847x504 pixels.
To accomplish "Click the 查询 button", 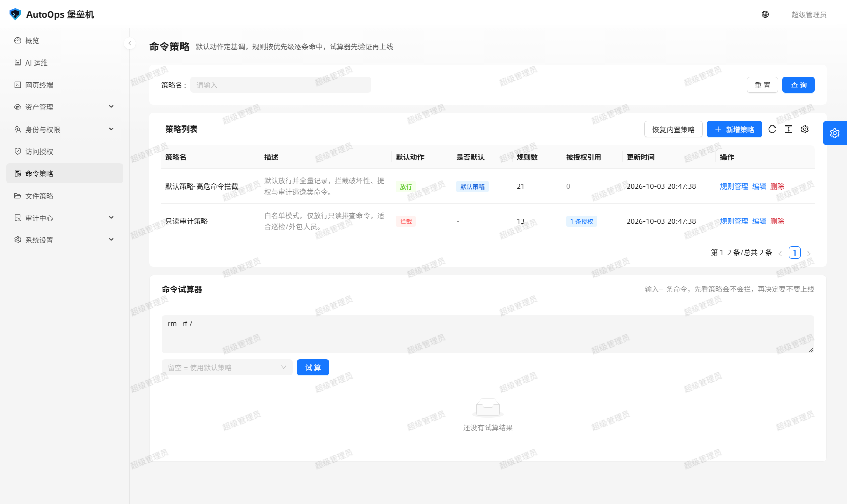I will (799, 85).
